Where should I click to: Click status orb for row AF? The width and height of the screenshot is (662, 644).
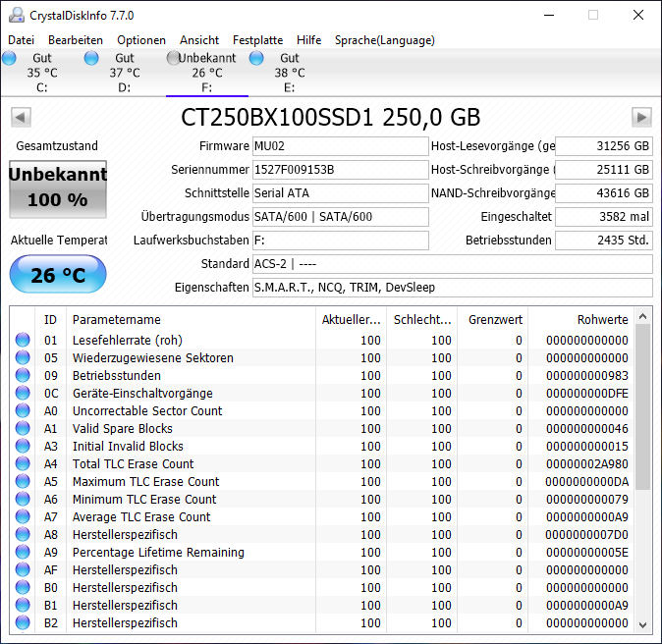point(23,570)
